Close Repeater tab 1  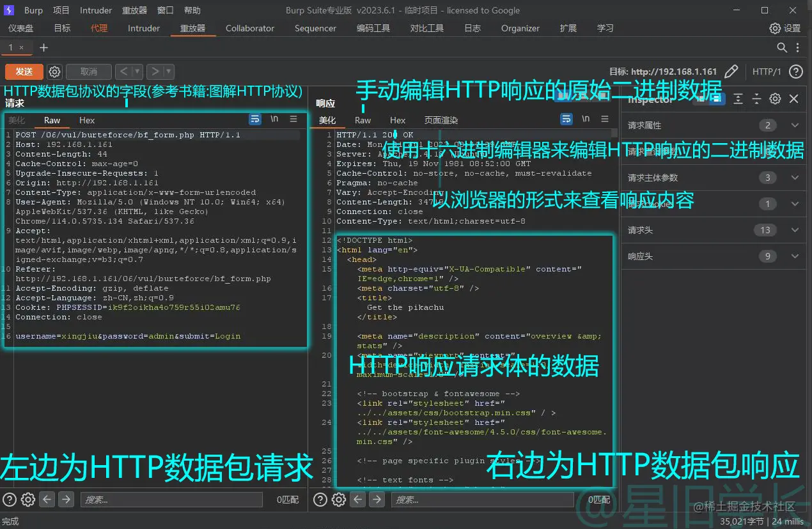tap(21, 48)
